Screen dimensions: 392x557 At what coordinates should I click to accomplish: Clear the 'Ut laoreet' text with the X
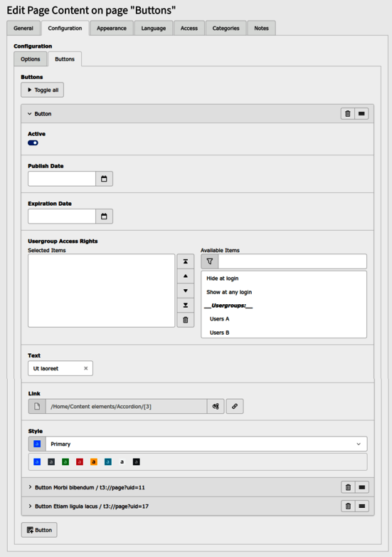(x=85, y=368)
